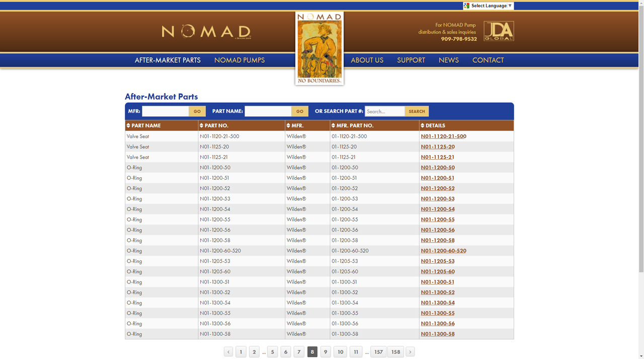Open details link N01-1200-51
The height and width of the screenshot is (359, 644).
(x=437, y=178)
